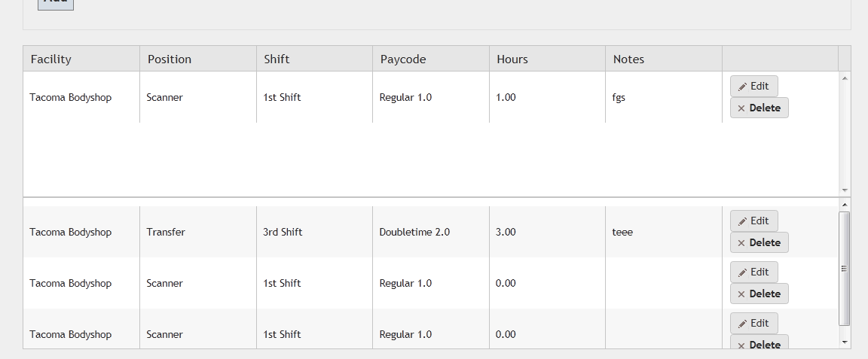Click the pencil icon in the Transfer row
Screen dimensions: 868x359
point(742,221)
